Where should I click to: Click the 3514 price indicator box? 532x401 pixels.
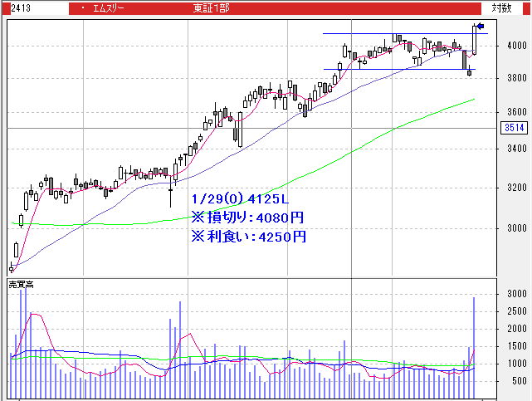click(x=514, y=128)
